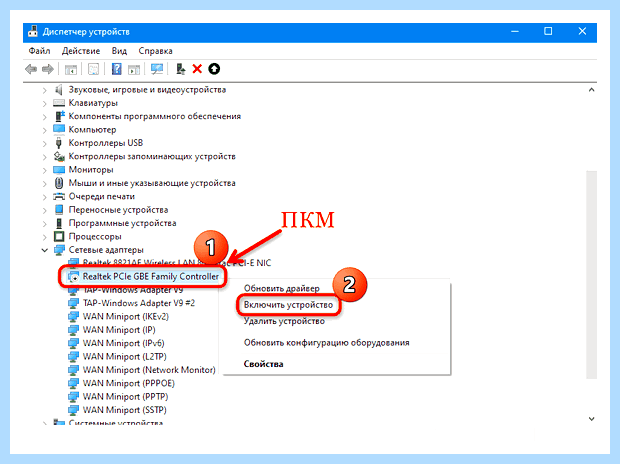
Task: Click the black circle arrow enable-device icon
Action: coord(214,69)
